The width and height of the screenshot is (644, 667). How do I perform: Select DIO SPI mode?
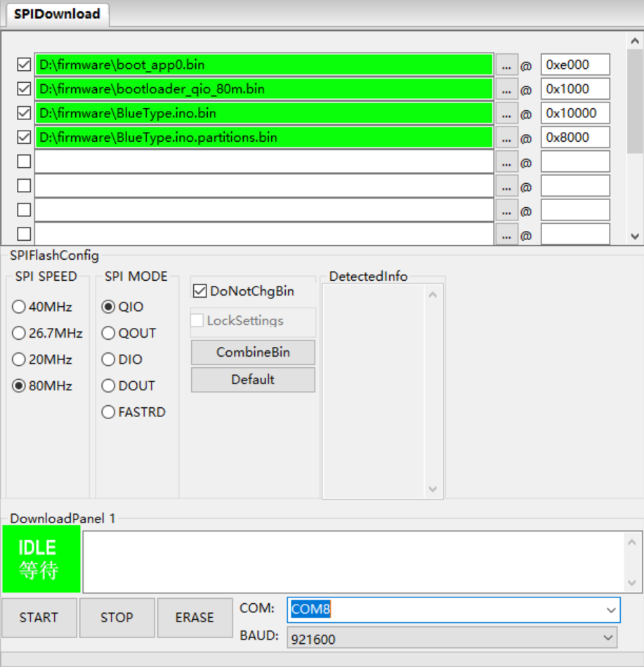[108, 359]
